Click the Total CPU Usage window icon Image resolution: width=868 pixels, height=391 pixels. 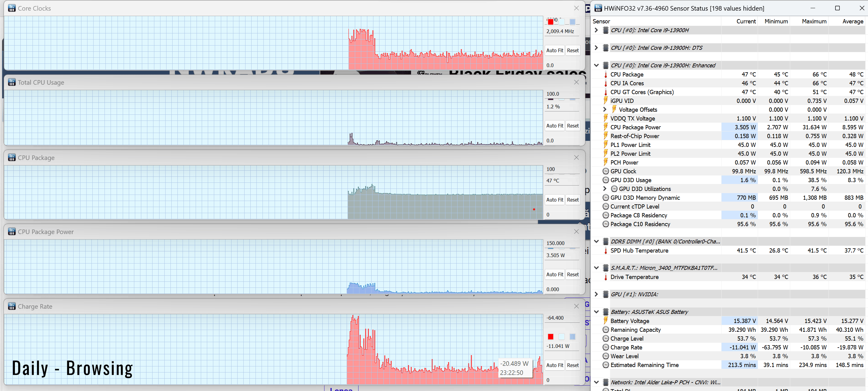[x=12, y=82]
